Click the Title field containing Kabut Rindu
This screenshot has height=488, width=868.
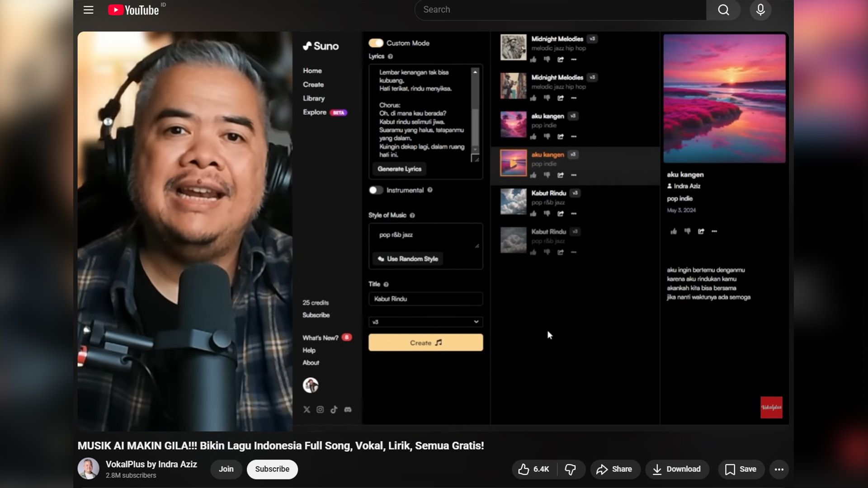coord(425,299)
